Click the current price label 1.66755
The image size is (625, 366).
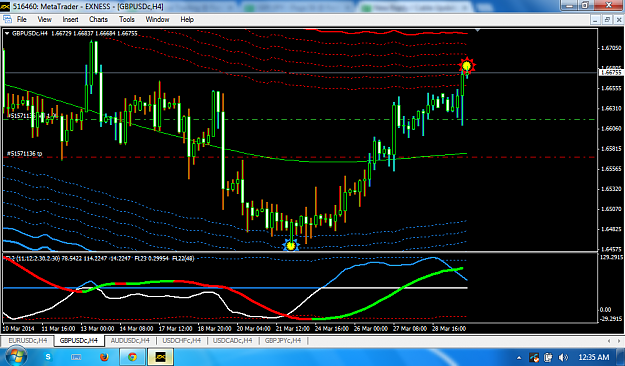[x=611, y=72]
